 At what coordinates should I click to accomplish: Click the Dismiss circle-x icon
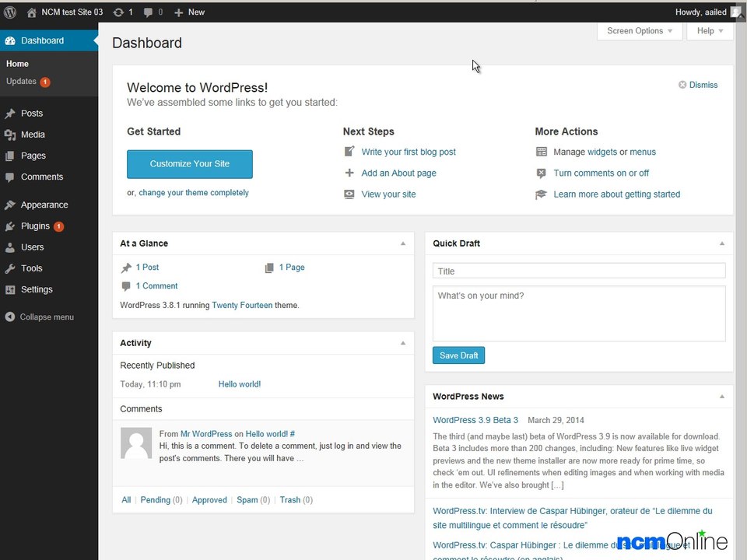click(x=682, y=85)
